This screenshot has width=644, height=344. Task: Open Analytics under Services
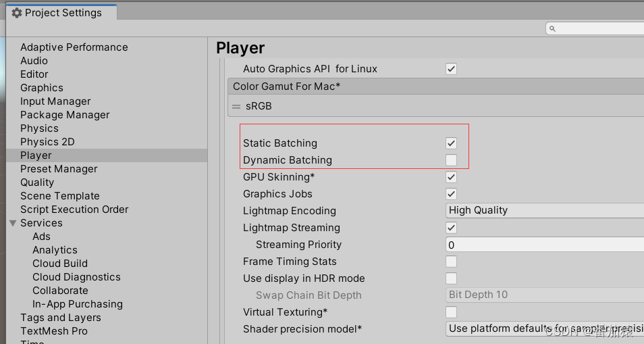pyautogui.click(x=55, y=250)
